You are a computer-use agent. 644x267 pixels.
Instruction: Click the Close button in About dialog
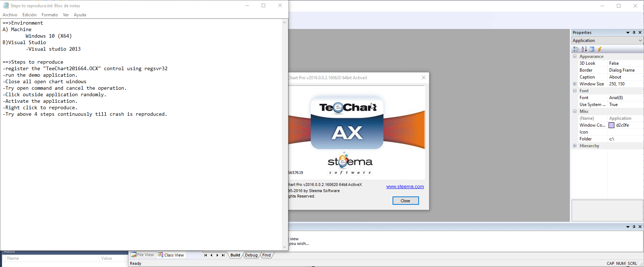(406, 201)
